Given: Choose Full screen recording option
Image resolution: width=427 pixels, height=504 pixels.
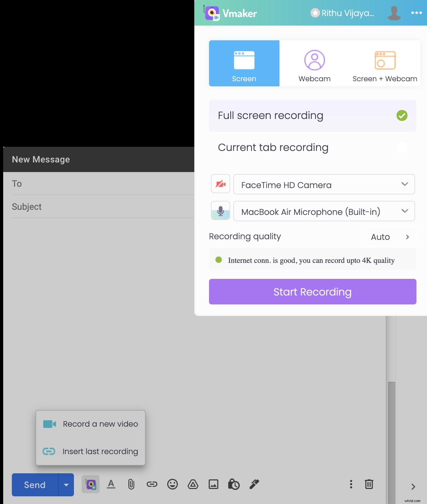Looking at the screenshot, I should click(313, 115).
